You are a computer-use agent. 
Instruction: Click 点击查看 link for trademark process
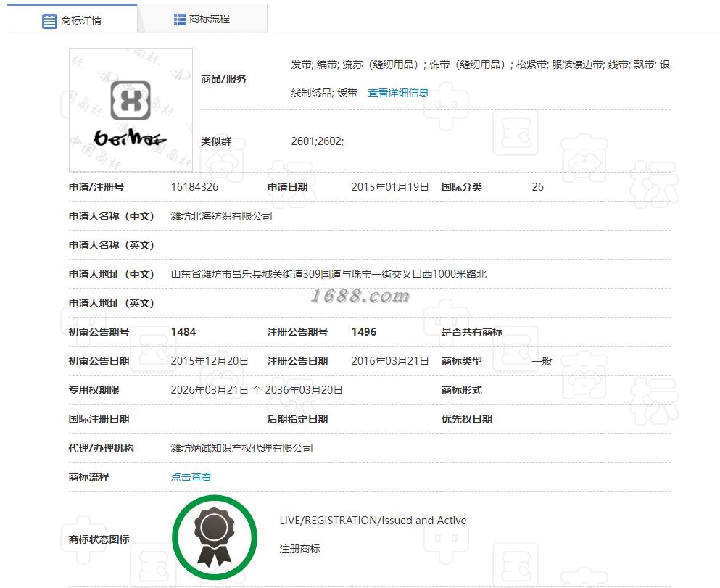191,477
